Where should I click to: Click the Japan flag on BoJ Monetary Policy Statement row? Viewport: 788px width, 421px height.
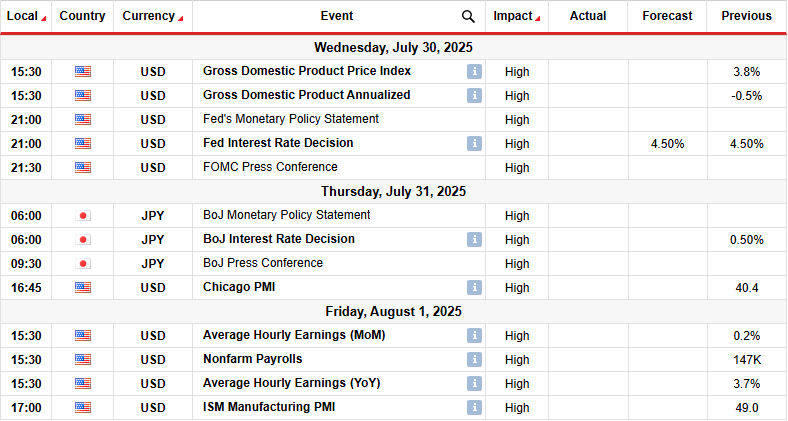82,216
